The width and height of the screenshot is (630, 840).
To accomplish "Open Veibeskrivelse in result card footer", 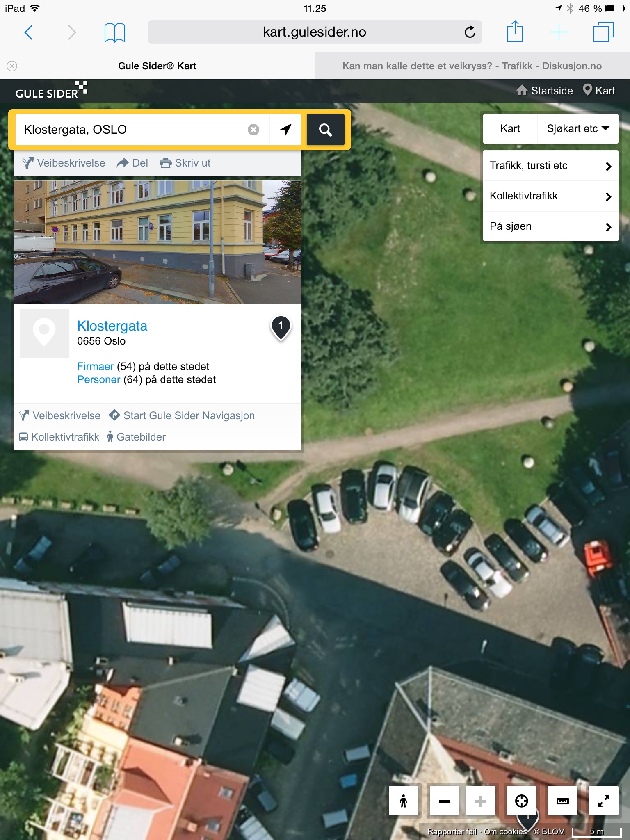I will [60, 415].
